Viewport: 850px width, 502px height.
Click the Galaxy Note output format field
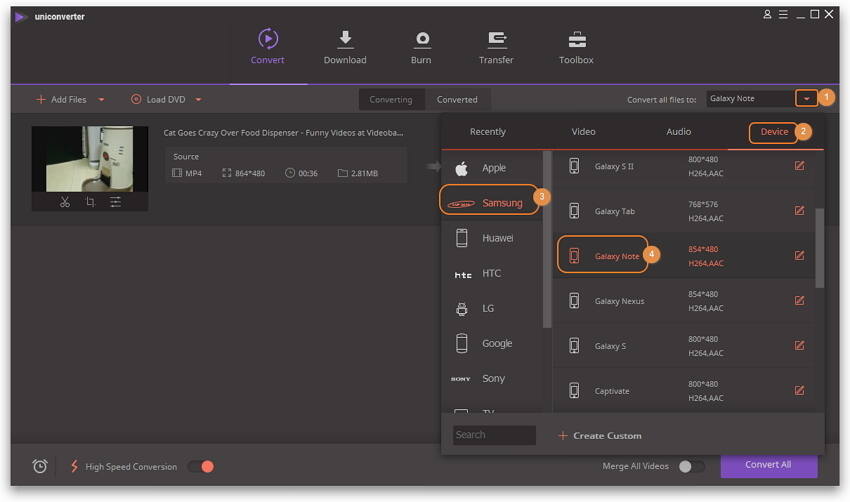tap(751, 99)
